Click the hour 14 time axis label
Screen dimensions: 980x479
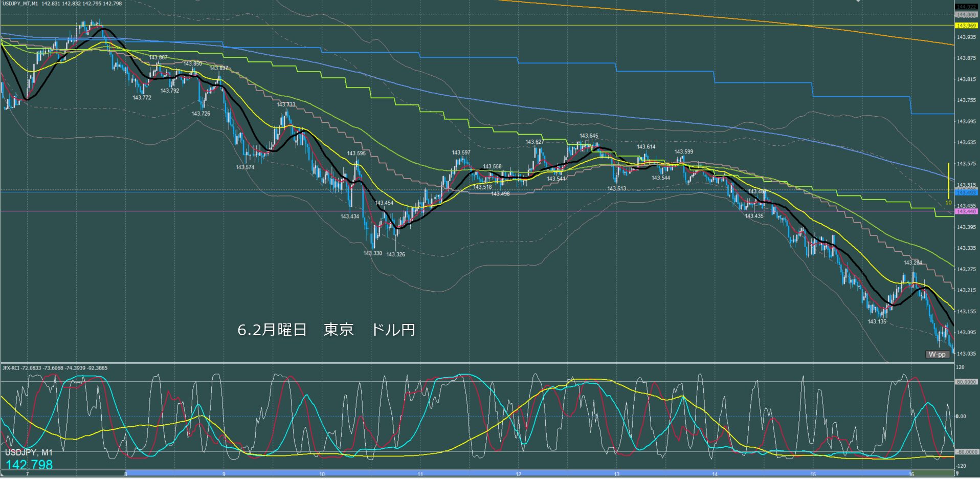pos(715,474)
